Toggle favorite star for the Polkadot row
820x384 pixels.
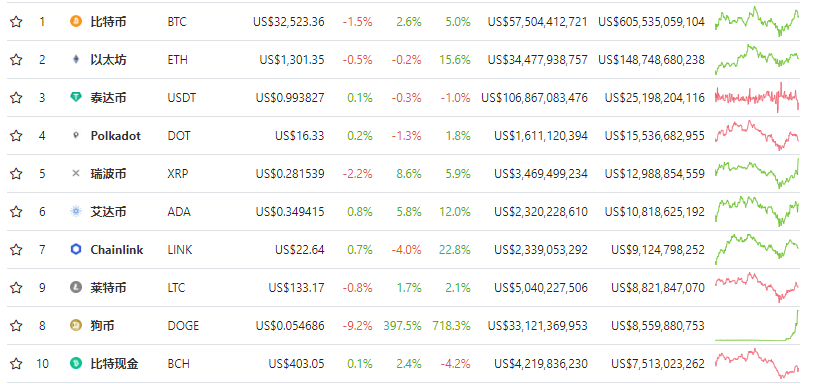pyautogui.click(x=16, y=135)
